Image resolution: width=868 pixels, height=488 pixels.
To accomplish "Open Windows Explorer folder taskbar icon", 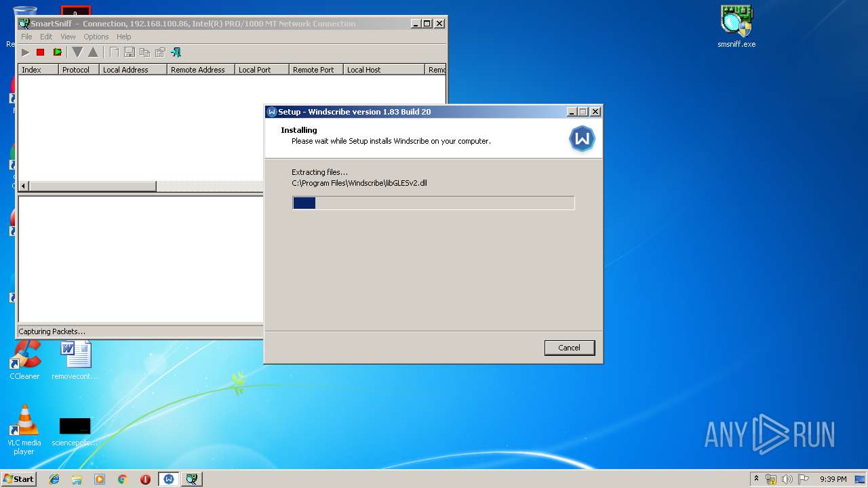I will coord(77,479).
